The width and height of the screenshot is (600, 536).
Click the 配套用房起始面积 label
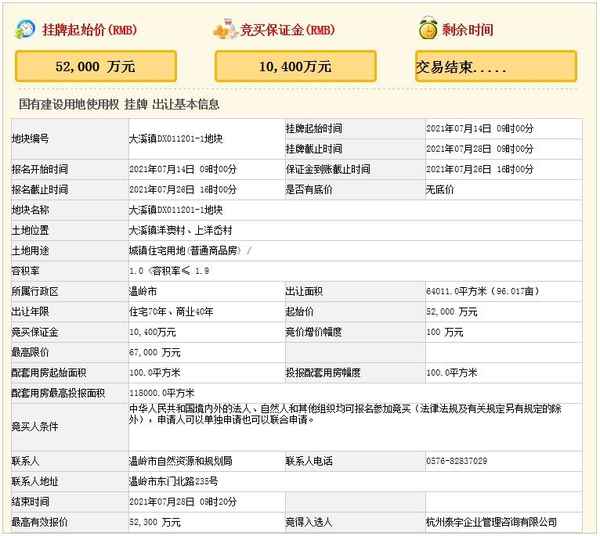point(49,373)
